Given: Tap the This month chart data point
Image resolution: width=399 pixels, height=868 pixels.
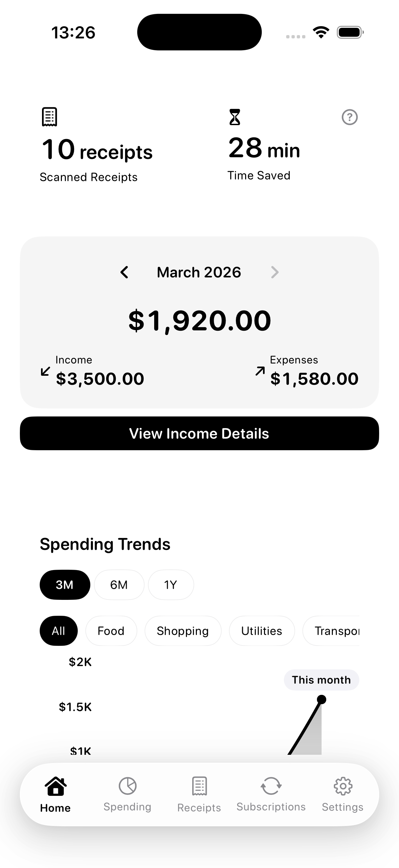Looking at the screenshot, I should pos(322,699).
